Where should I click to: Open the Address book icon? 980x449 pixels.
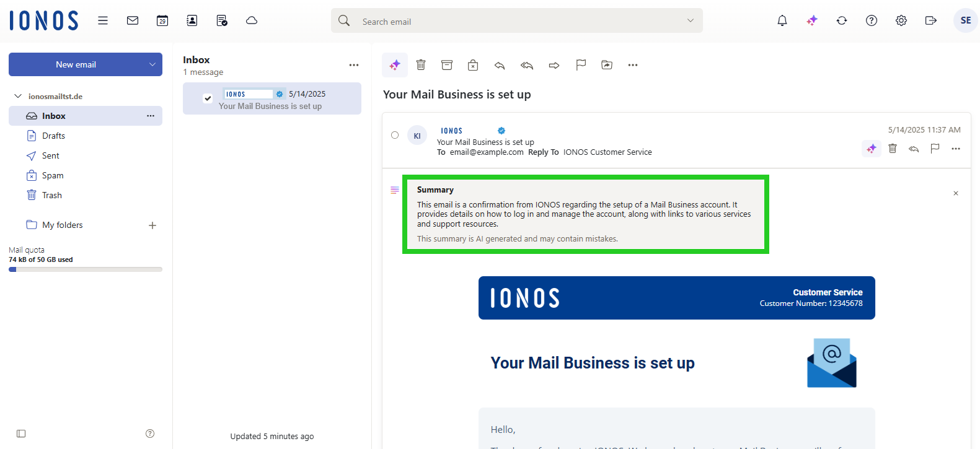click(x=192, y=20)
